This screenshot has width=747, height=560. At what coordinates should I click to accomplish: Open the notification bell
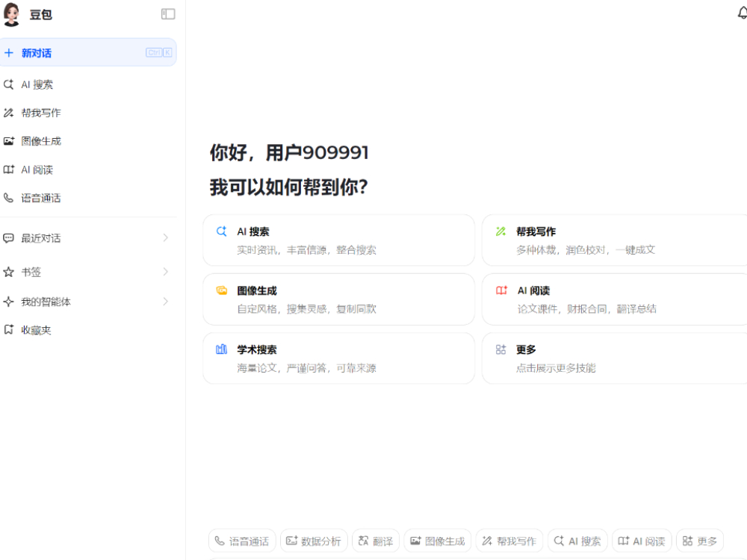(x=743, y=13)
